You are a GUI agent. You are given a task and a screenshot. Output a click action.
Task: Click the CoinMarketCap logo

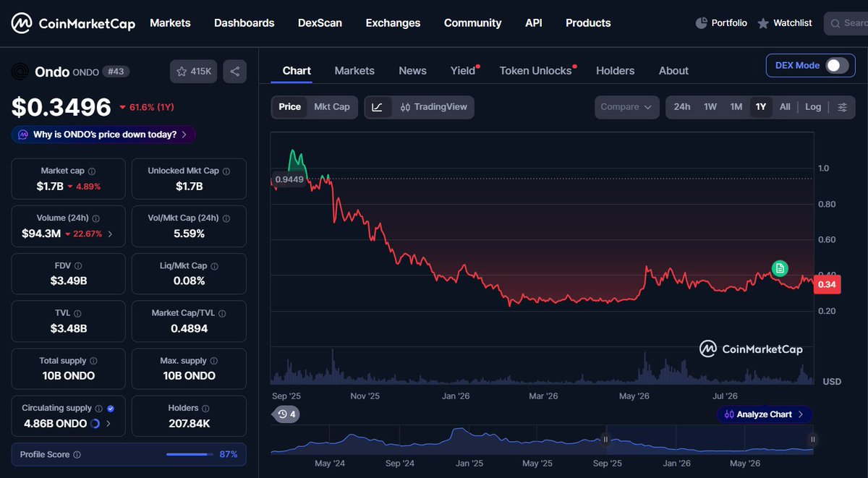pyautogui.click(x=73, y=23)
